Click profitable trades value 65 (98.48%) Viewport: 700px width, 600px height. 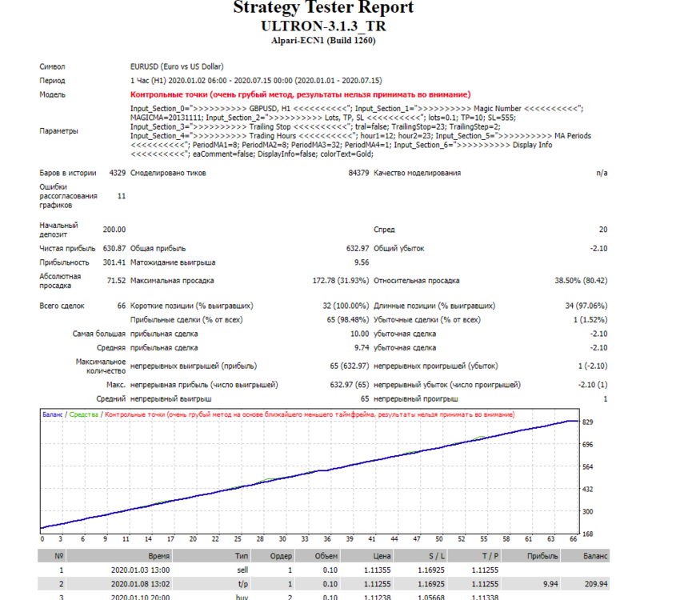point(348,320)
